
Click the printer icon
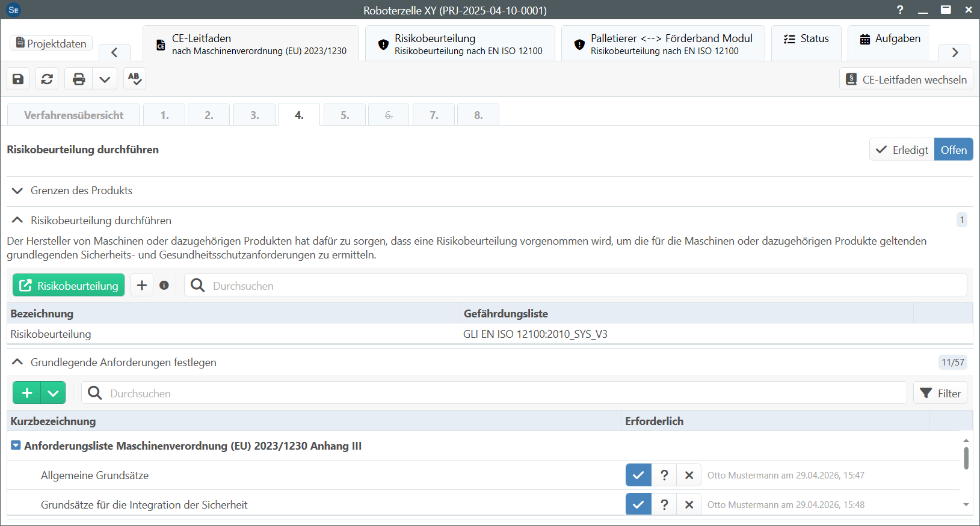(x=79, y=79)
